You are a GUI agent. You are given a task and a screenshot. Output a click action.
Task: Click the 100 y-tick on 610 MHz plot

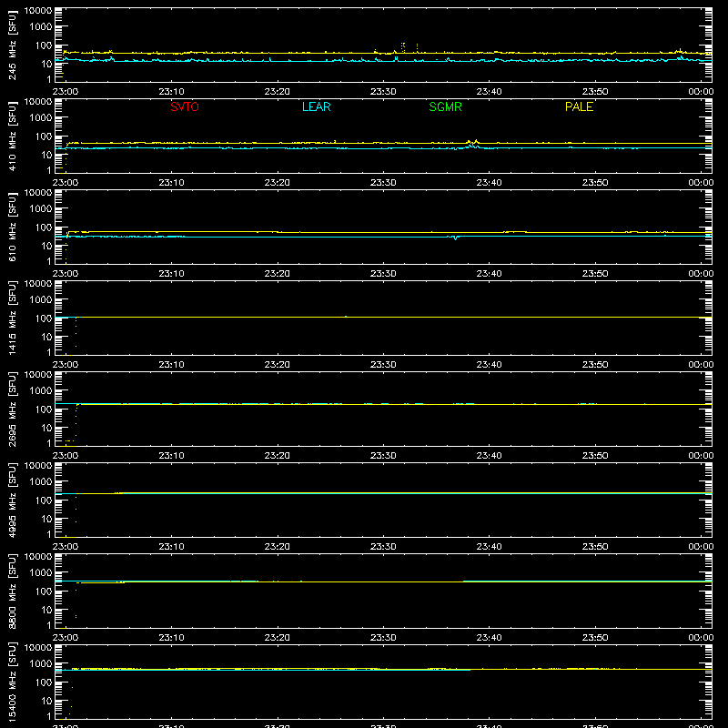click(x=44, y=227)
